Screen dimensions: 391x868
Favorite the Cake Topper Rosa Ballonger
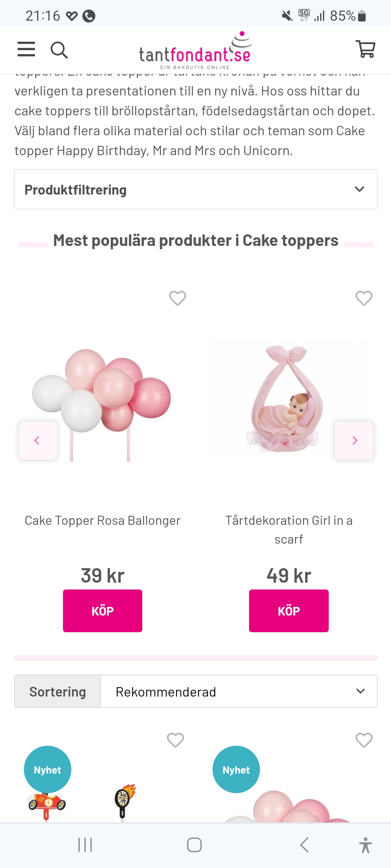click(177, 298)
